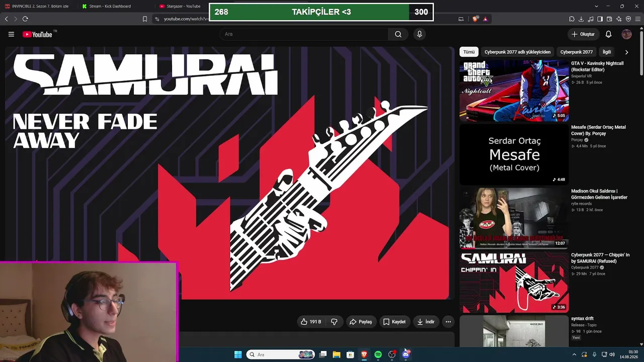
Task: Open the Brave Wallet icon
Action: [x=609, y=19]
